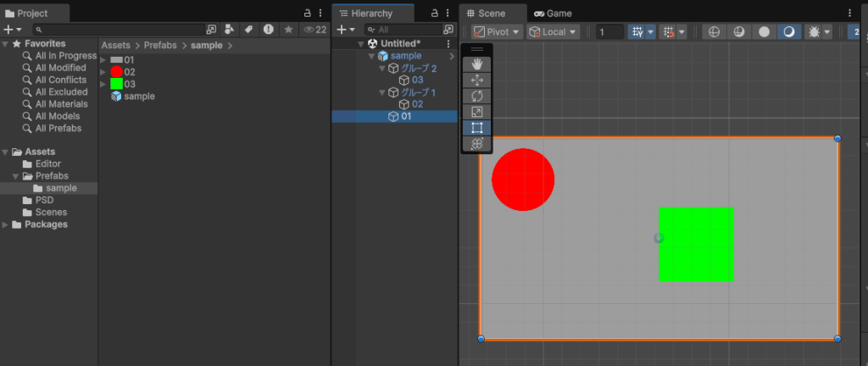Image resolution: width=868 pixels, height=366 pixels.
Task: Open the Project panel create (+) dropdown
Action: 12,30
